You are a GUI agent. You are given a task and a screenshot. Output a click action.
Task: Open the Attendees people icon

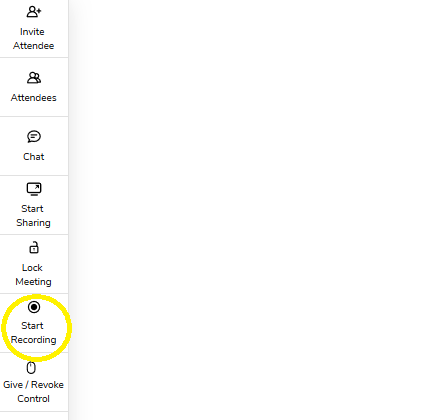click(x=34, y=78)
